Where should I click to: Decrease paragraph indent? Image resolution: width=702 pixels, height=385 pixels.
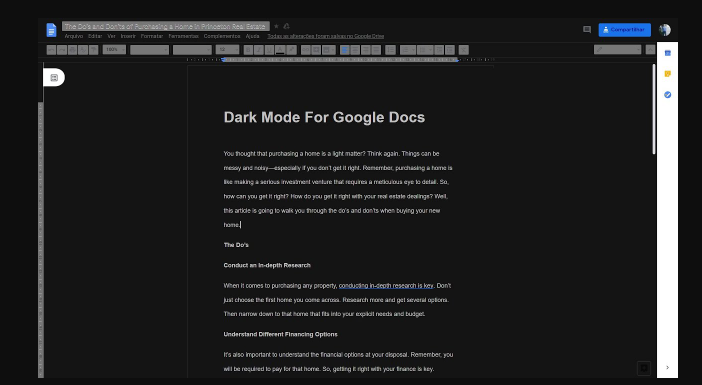coord(439,50)
